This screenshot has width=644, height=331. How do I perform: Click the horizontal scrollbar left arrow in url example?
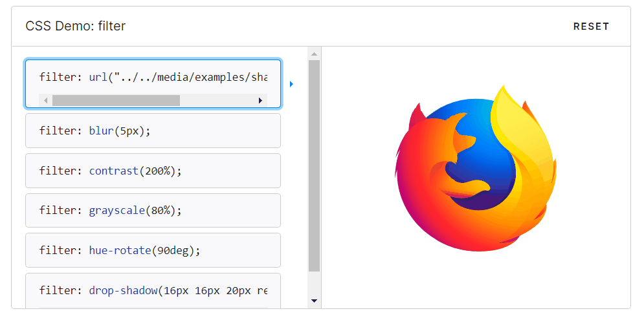tap(45, 100)
